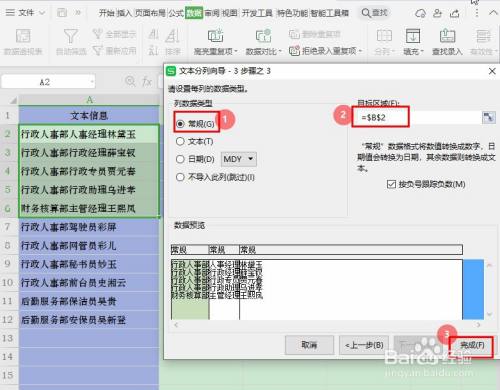This screenshot has width=500, height=390.
Task: Click the second 常规 column in data preview
Action: click(x=224, y=250)
